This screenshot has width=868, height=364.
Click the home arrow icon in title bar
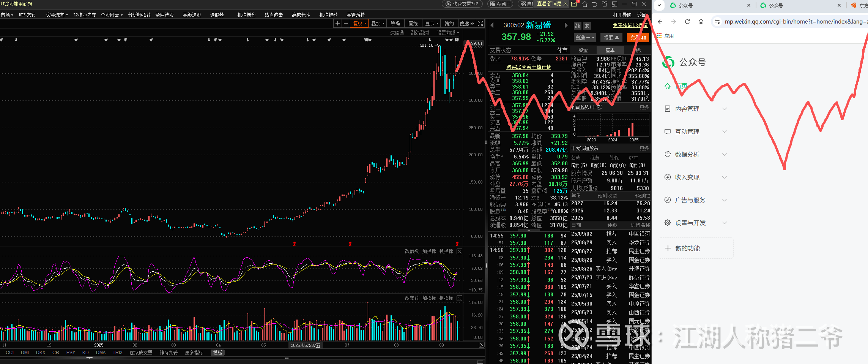tap(584, 4)
